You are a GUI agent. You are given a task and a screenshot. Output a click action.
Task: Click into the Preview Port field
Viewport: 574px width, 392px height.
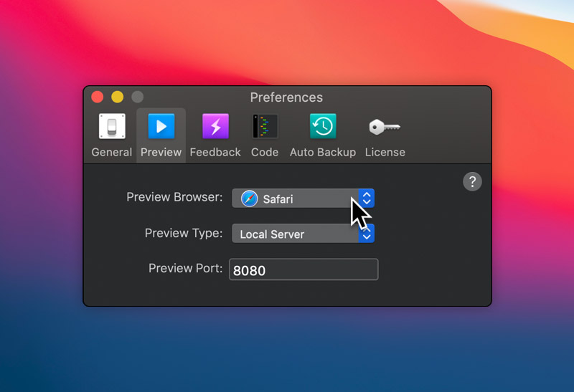click(x=304, y=269)
